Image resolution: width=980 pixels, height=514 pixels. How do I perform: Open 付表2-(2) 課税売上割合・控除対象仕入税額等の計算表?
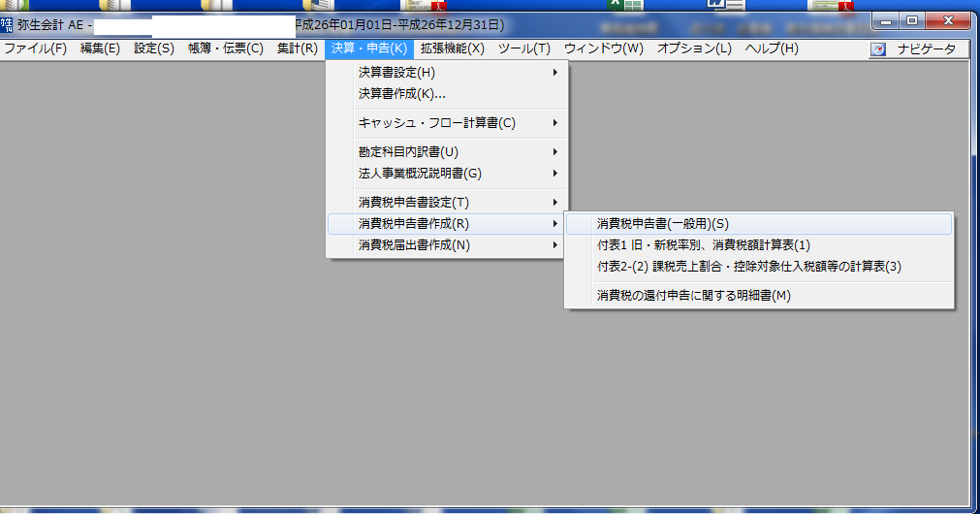749,267
